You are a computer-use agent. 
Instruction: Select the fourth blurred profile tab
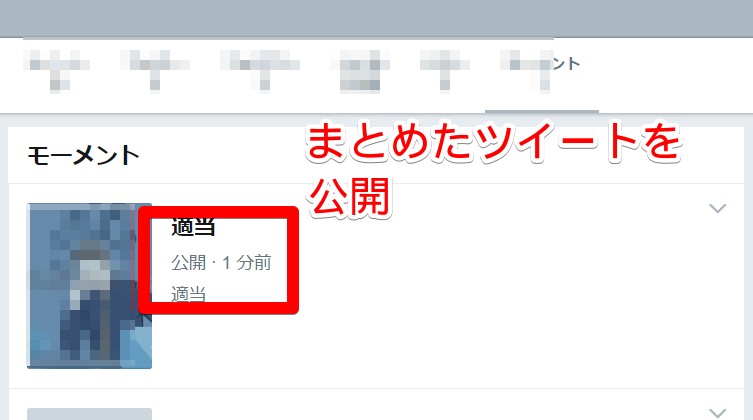point(360,70)
